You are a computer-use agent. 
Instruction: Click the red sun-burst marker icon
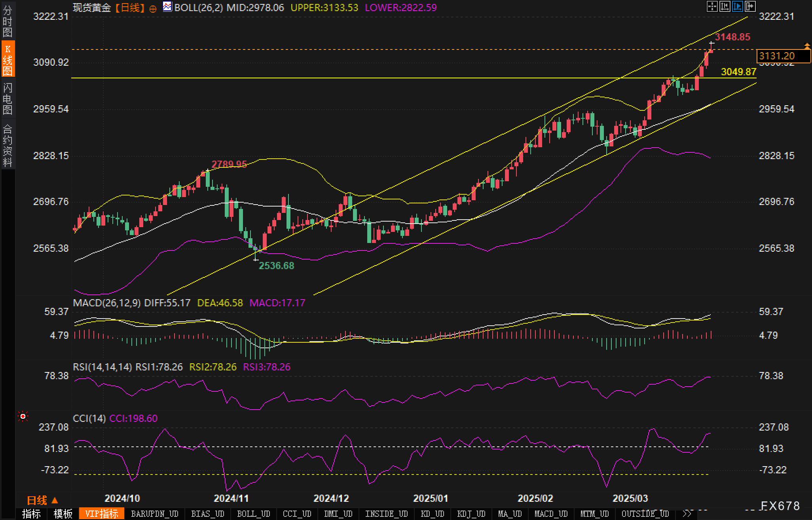click(x=23, y=416)
